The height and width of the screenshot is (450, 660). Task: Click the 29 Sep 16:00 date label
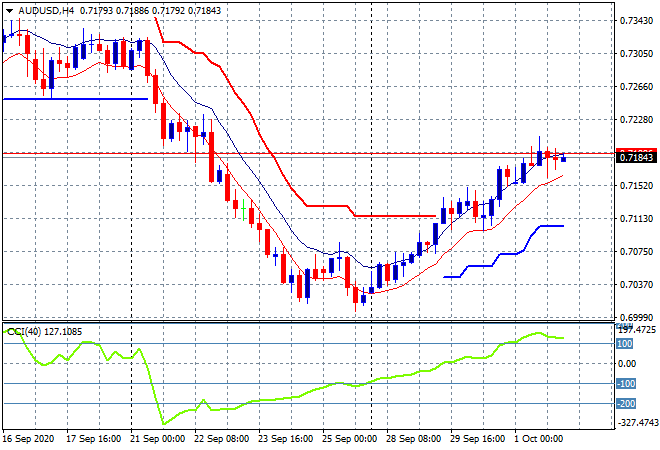pos(475,439)
